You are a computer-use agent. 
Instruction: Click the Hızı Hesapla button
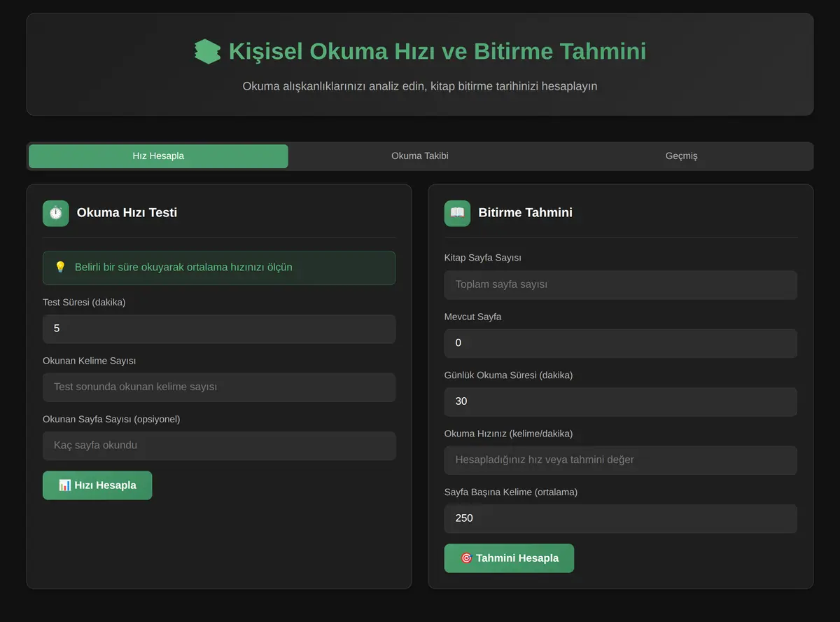97,485
